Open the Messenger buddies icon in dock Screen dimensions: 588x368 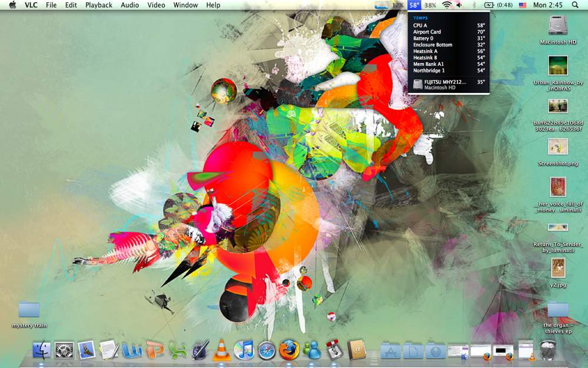312,350
